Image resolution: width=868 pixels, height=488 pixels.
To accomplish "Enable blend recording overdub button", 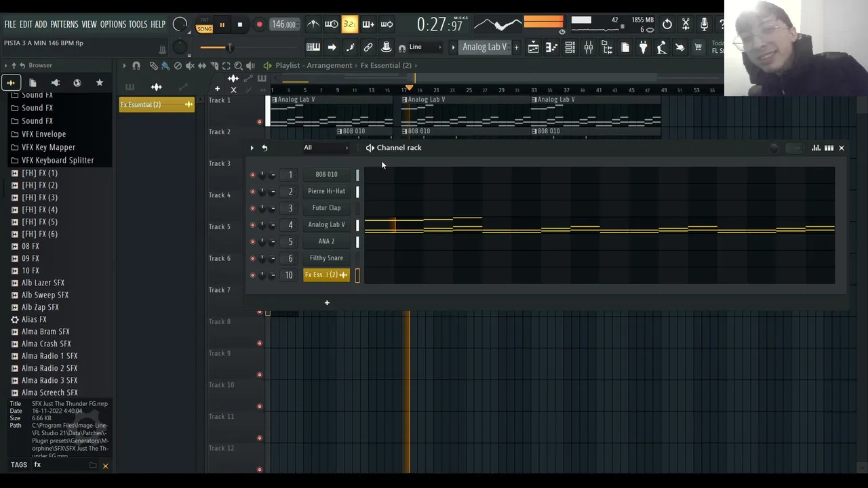I will pos(368,24).
